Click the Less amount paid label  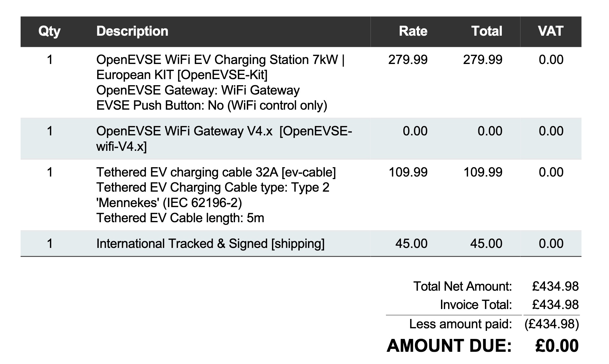(461, 324)
